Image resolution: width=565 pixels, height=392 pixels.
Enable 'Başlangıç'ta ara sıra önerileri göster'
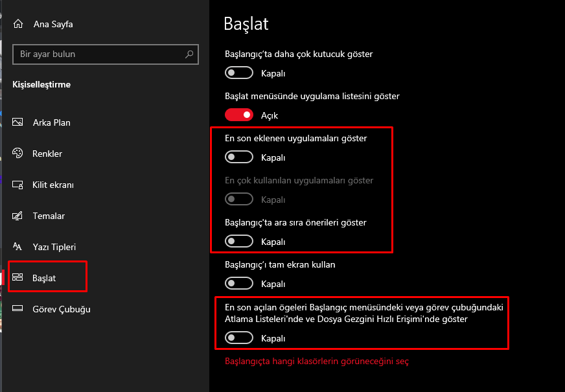239,241
